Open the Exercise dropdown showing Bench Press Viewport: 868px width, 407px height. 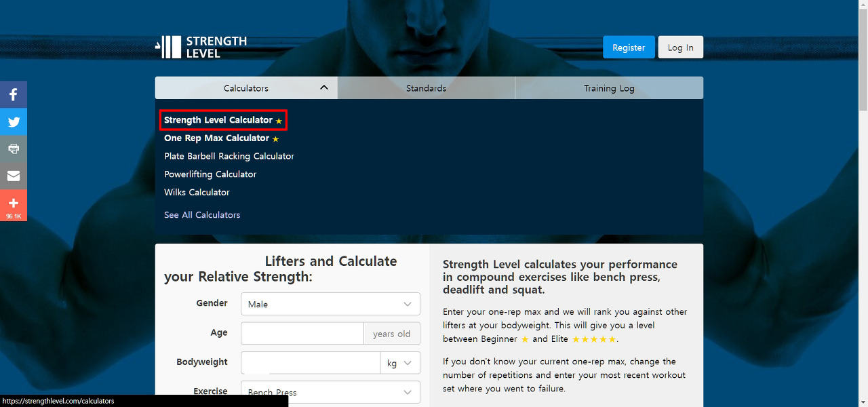click(330, 392)
